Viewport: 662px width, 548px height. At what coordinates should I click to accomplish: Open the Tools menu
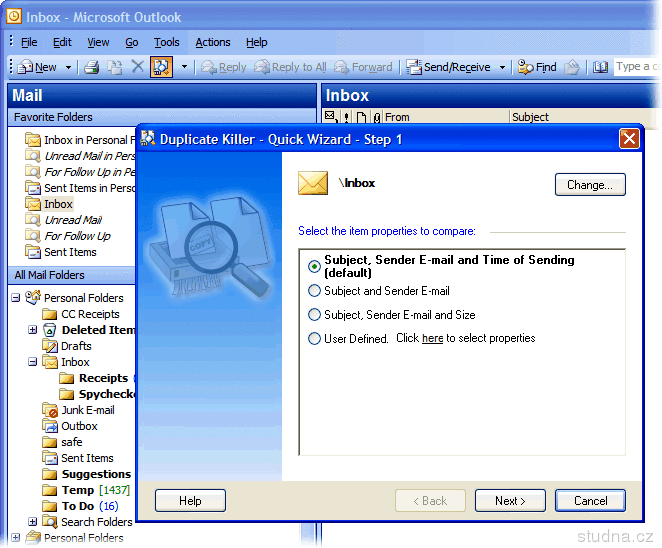point(166,42)
